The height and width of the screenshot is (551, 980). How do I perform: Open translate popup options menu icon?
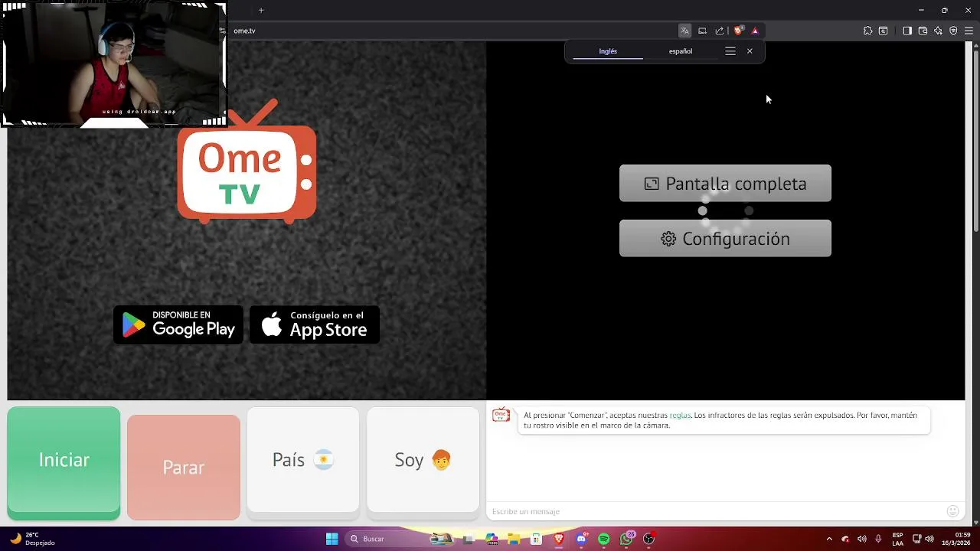(x=730, y=51)
